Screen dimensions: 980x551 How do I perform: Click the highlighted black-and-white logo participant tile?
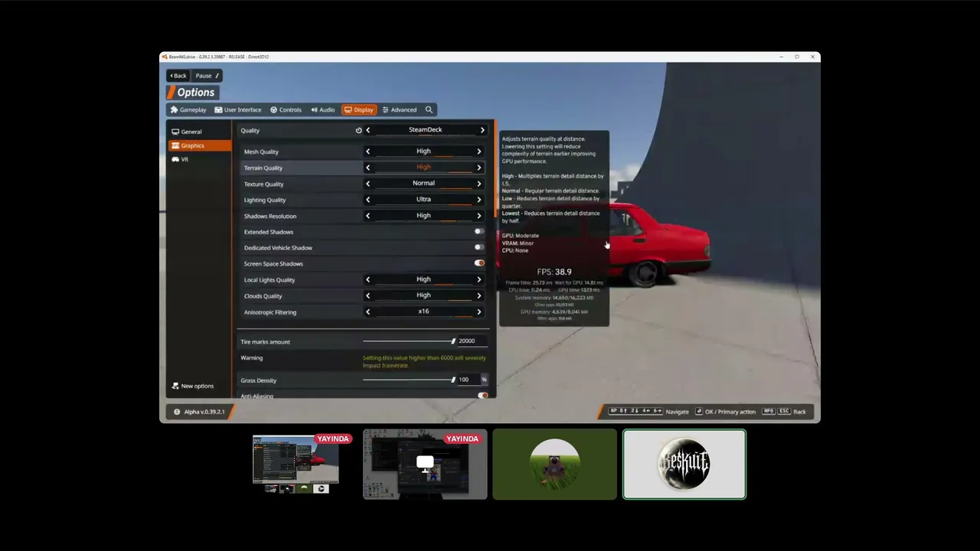click(x=684, y=464)
